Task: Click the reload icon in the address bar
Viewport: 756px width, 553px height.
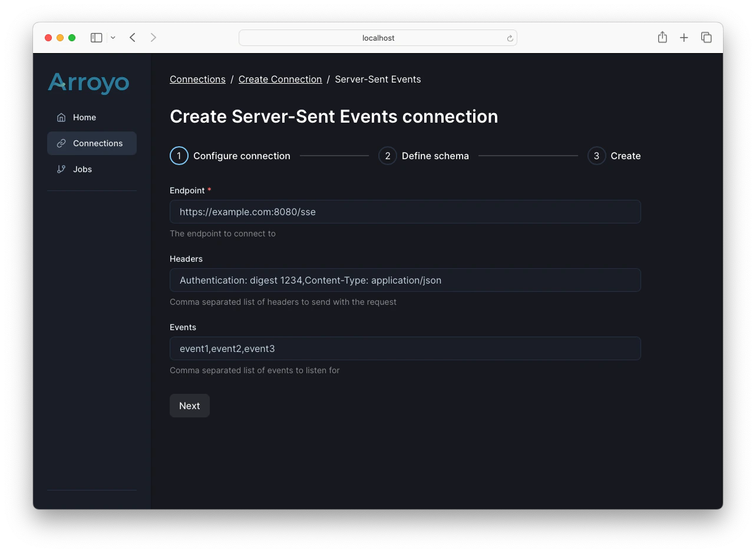Action: (x=509, y=38)
